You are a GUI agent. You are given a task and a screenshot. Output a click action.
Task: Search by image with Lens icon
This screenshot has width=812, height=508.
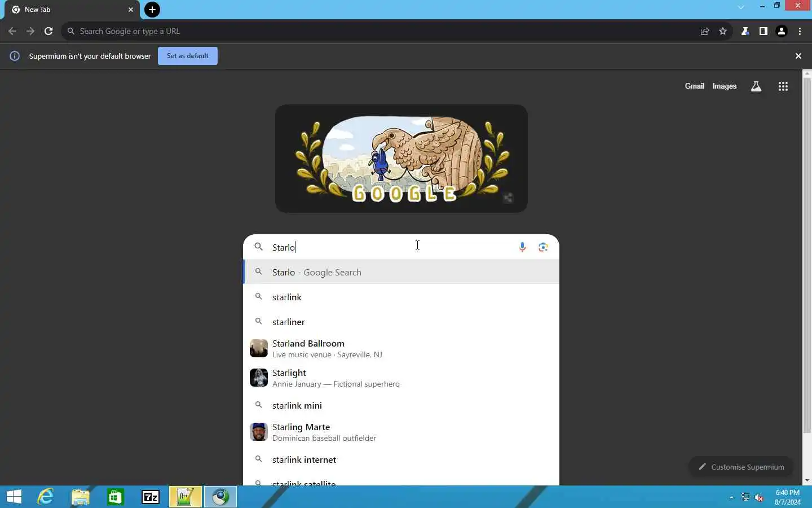(x=543, y=247)
